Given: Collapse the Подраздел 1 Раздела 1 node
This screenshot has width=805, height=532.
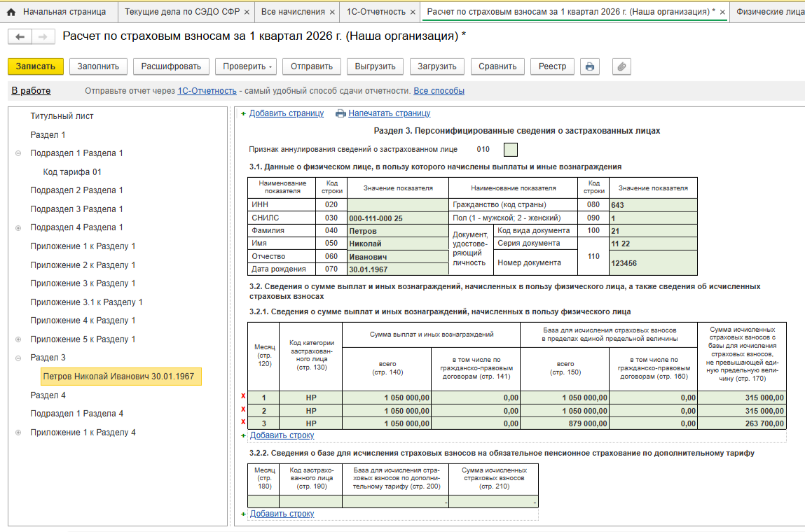Looking at the screenshot, I should [18, 153].
